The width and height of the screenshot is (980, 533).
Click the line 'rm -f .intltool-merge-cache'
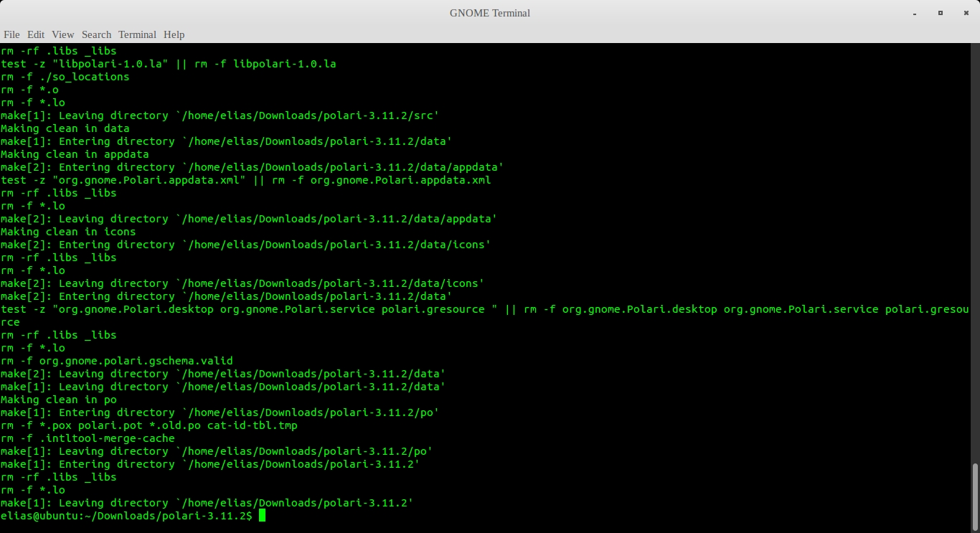pyautogui.click(x=88, y=438)
